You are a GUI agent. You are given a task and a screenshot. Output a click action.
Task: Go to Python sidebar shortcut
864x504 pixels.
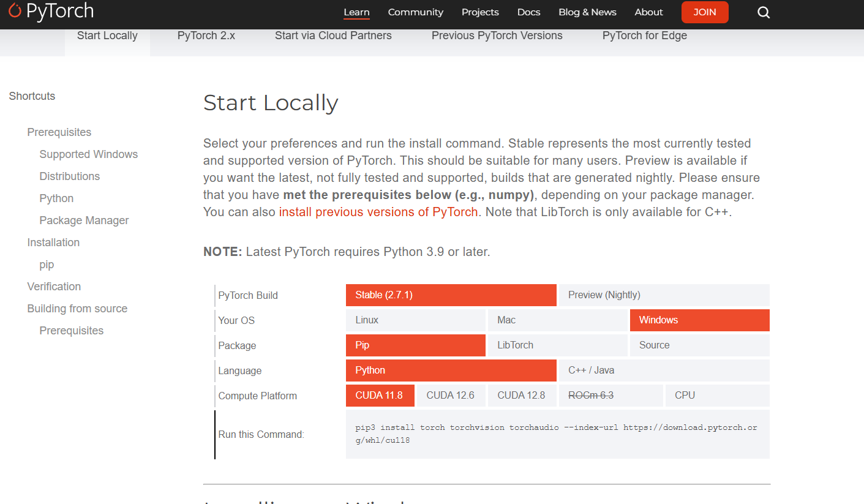(56, 198)
